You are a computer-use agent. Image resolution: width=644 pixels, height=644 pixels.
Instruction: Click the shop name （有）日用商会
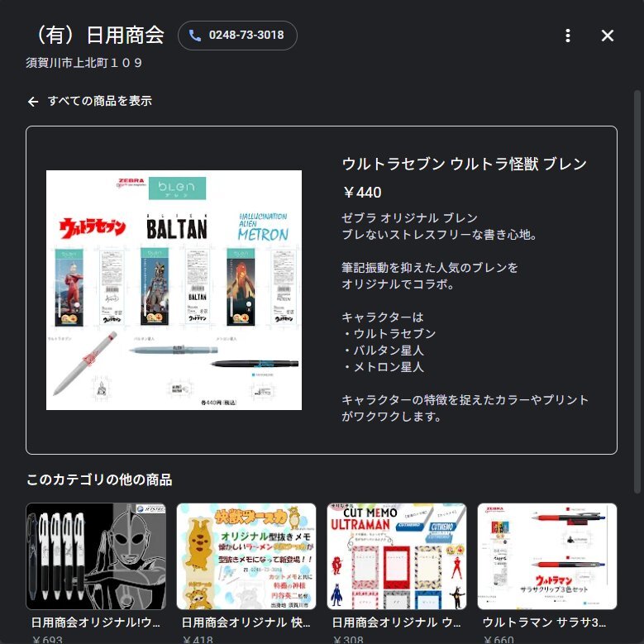pyautogui.click(x=97, y=35)
